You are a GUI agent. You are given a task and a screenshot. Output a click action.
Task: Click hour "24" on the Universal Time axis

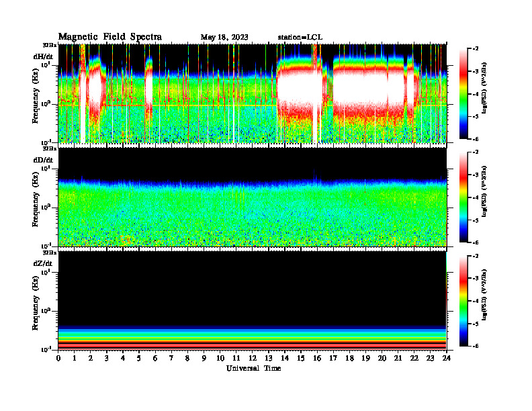coord(447,358)
